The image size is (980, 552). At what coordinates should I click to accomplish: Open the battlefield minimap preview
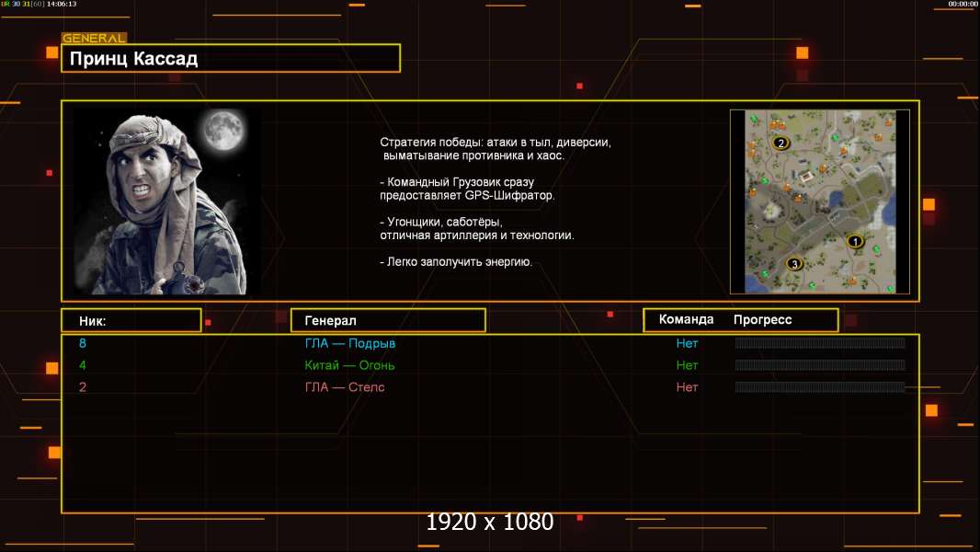pyautogui.click(x=820, y=201)
